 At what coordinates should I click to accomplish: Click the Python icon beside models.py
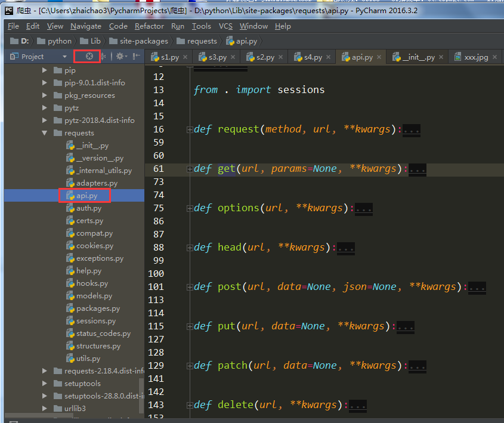click(x=70, y=296)
